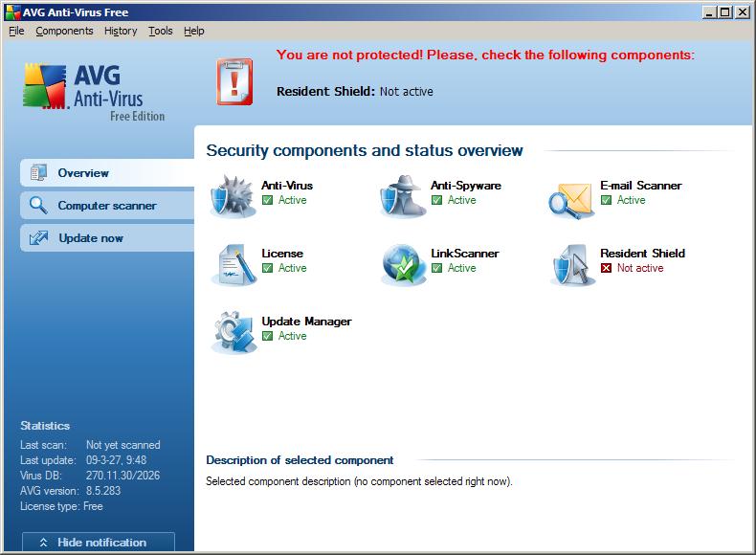
Task: Open the History menu
Action: click(x=121, y=31)
